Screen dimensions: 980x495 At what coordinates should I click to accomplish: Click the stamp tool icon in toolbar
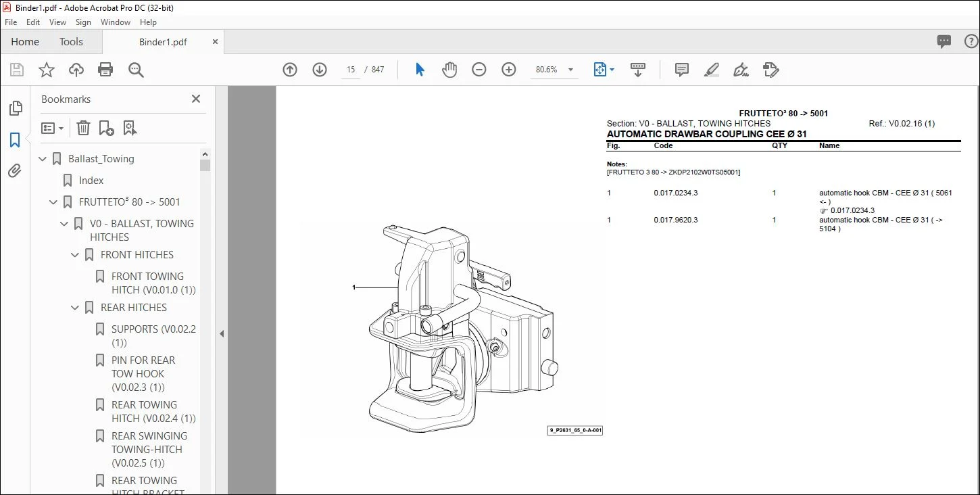click(x=770, y=70)
